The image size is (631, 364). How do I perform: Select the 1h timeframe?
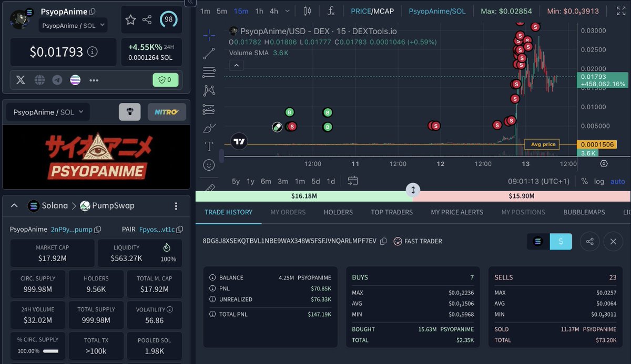click(259, 11)
